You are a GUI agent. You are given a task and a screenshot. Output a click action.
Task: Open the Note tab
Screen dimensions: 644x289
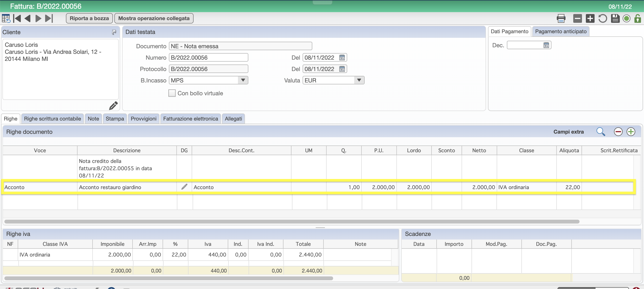[93, 119]
